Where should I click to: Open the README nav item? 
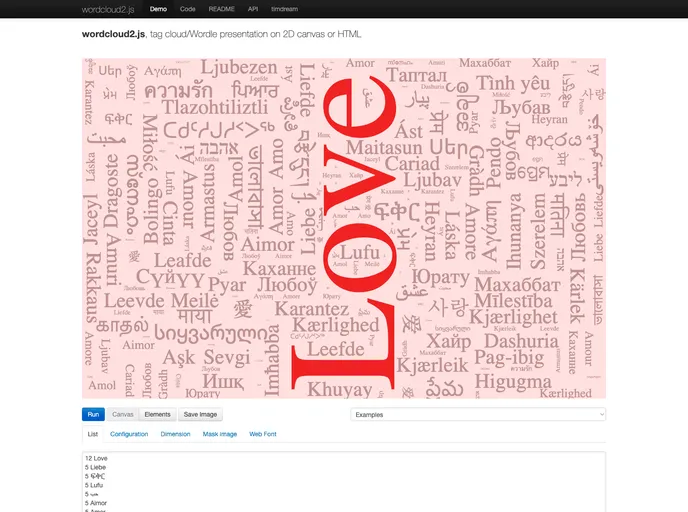222,9
